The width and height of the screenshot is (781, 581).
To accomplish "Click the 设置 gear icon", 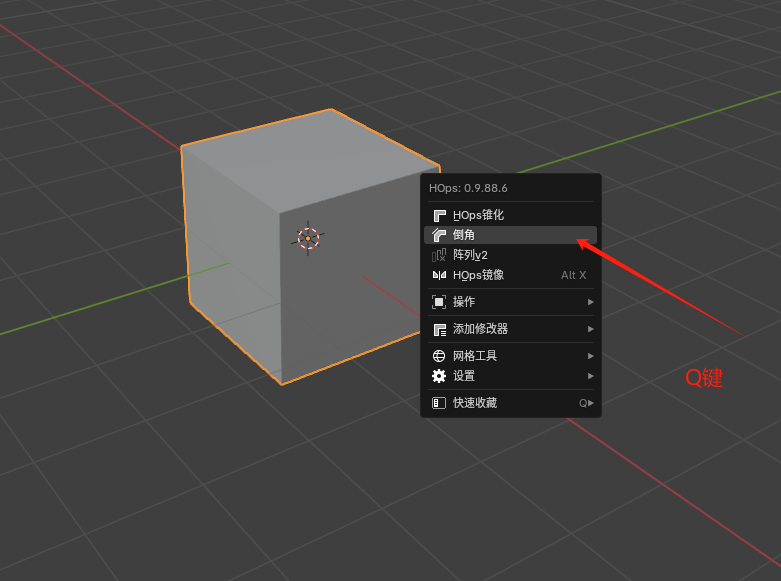I will tap(439, 376).
